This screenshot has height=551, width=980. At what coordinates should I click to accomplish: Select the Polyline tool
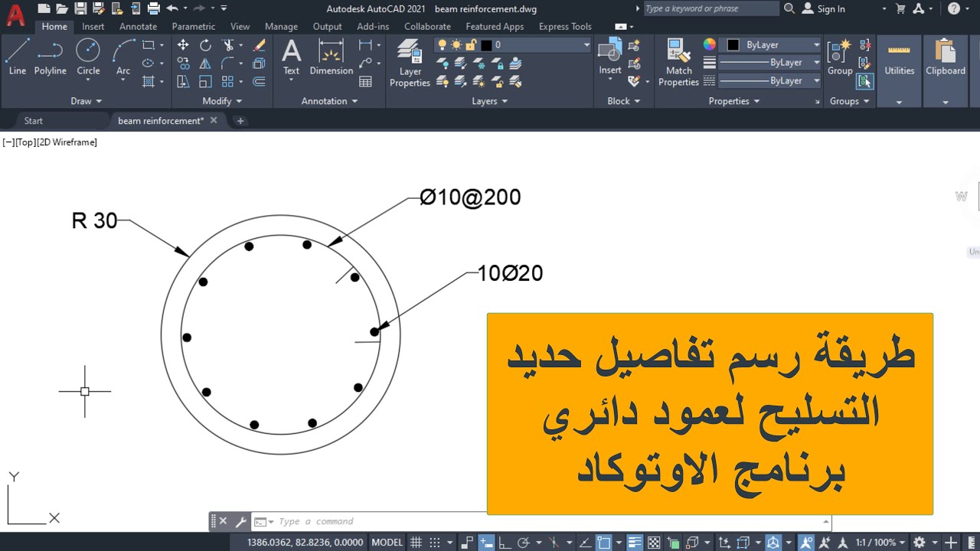click(50, 57)
